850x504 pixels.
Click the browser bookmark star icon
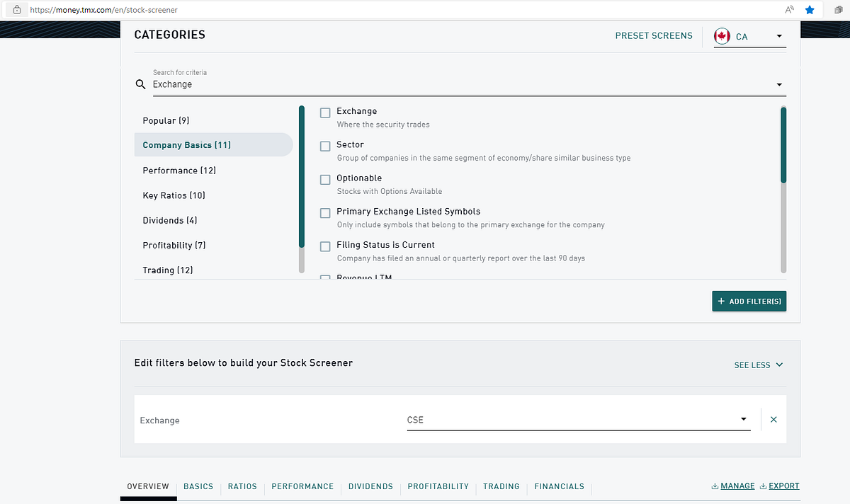tap(809, 11)
